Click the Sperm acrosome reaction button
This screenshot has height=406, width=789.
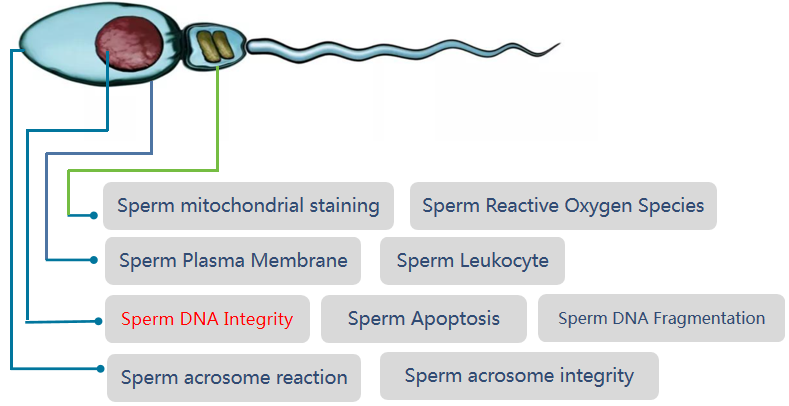(234, 378)
